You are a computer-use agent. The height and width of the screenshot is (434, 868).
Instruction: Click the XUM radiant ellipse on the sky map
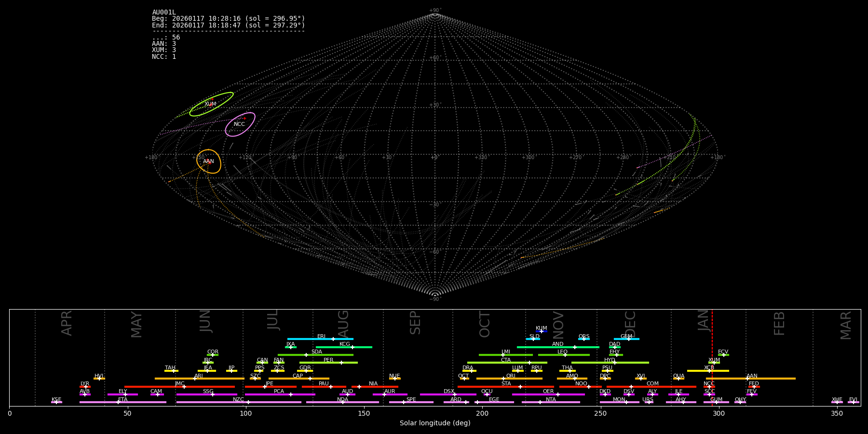211,104
